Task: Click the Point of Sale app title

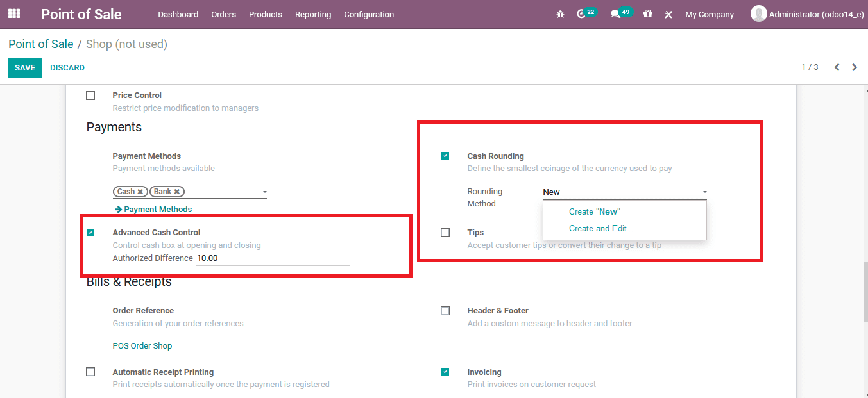Action: pyautogui.click(x=81, y=14)
